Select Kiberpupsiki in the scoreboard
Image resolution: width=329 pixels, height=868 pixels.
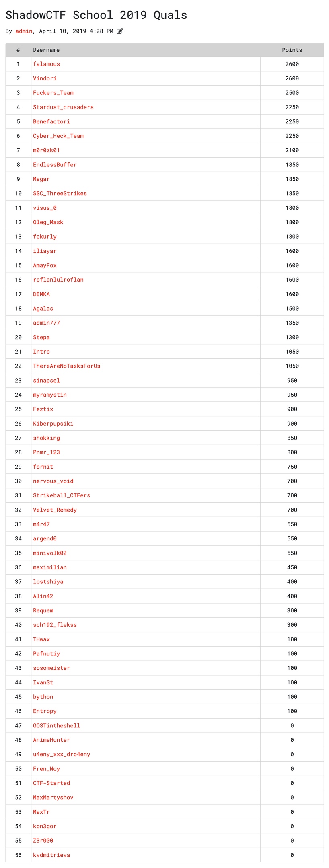click(x=53, y=424)
